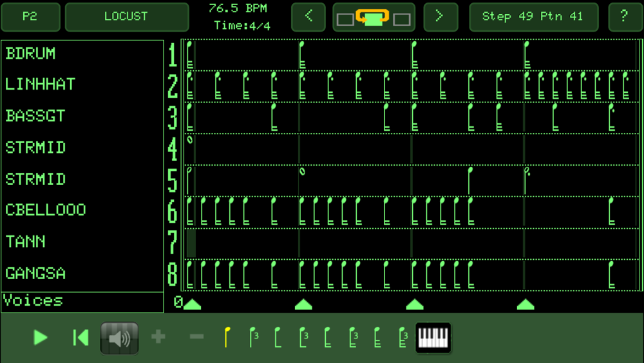This screenshot has height=363, width=644.
Task: Select track number 6
Action: pos(173,212)
